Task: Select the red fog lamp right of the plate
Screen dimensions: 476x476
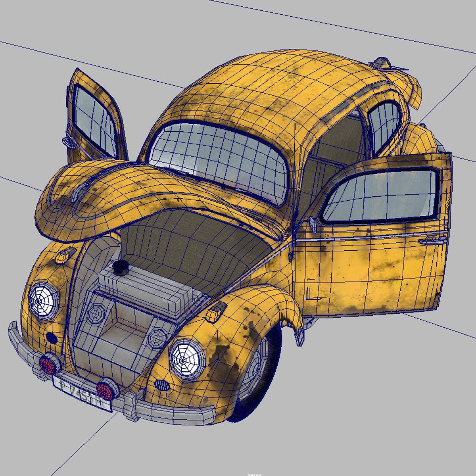Action: (107, 390)
